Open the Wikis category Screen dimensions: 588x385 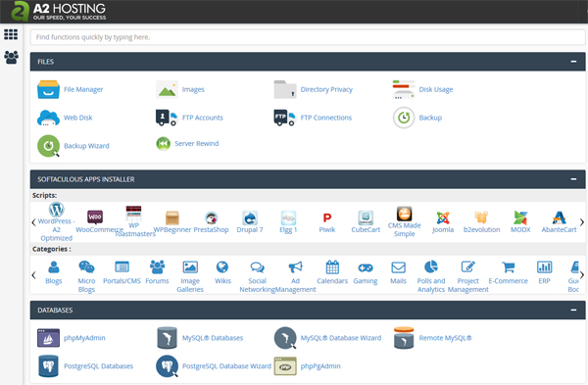click(x=222, y=272)
